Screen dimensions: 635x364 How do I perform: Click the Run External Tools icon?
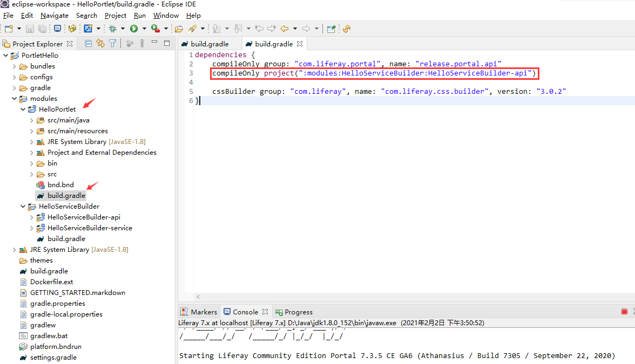[155, 29]
